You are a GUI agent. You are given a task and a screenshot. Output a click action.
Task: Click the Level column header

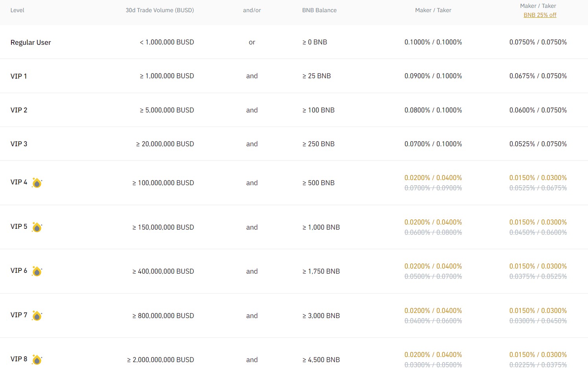click(17, 10)
